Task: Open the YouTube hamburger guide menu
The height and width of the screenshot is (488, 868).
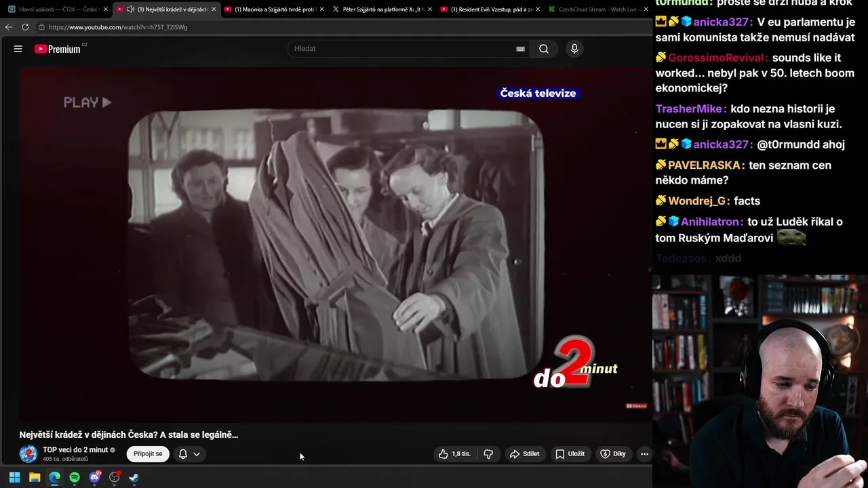Action: click(18, 49)
